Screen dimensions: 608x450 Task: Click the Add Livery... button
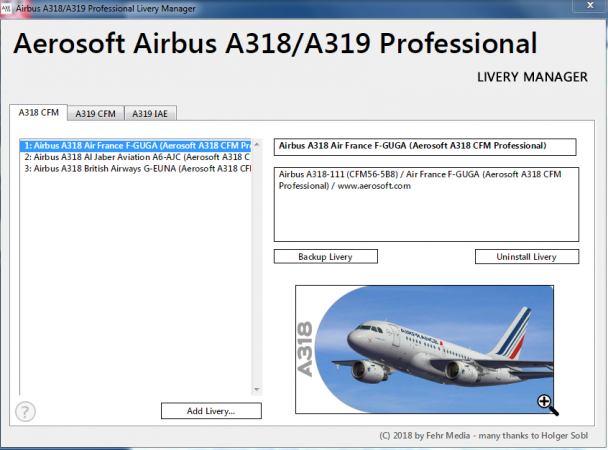(211, 411)
